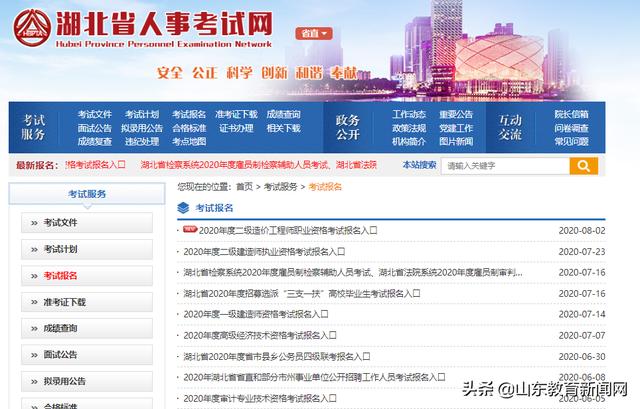Open 常见问题 under 互动交流
Viewport: 640px width, 409px height.
coord(571,142)
